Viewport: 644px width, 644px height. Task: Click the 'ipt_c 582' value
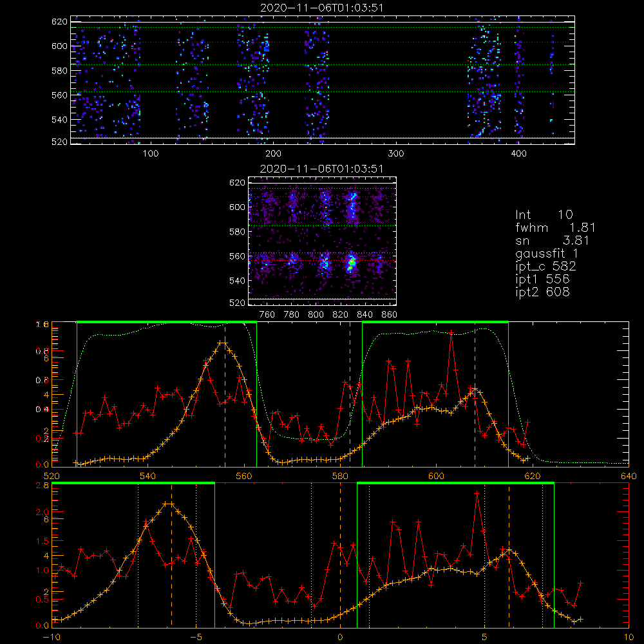click(x=546, y=267)
